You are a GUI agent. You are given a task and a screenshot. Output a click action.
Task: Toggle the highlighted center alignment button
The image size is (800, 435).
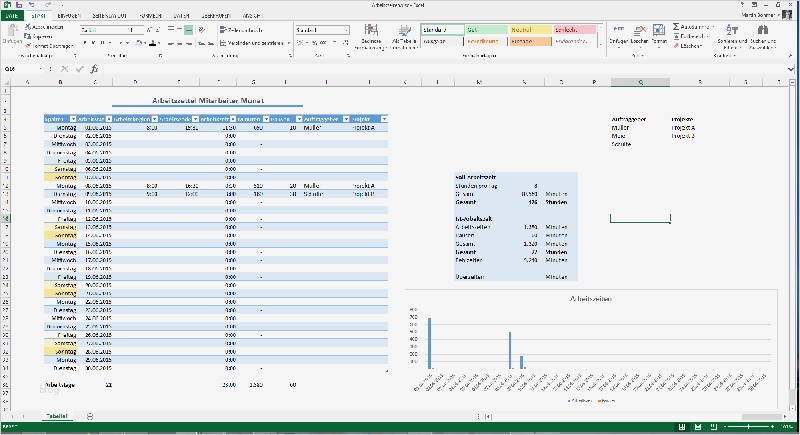coord(187,31)
